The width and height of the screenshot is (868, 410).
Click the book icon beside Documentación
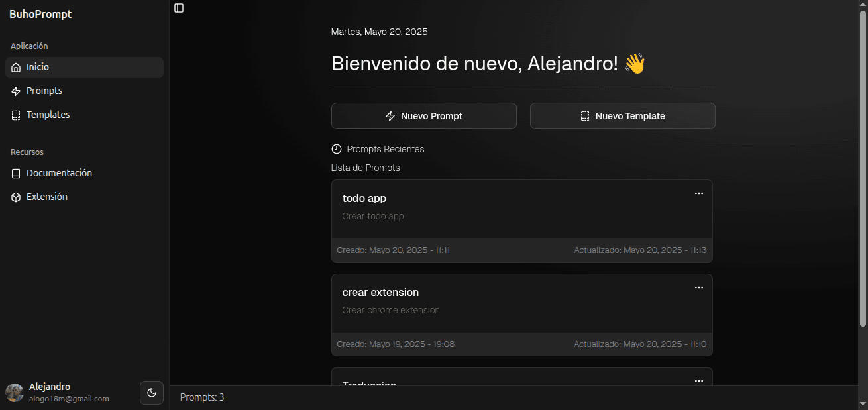coord(16,174)
